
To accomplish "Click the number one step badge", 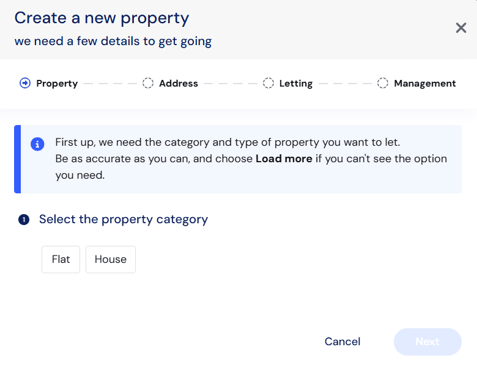I will [x=24, y=220].
